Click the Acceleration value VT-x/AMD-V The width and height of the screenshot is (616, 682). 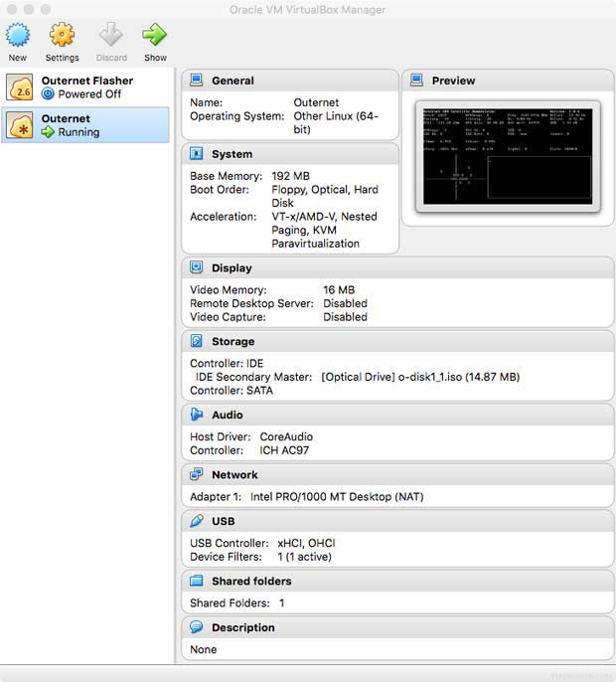click(x=305, y=217)
